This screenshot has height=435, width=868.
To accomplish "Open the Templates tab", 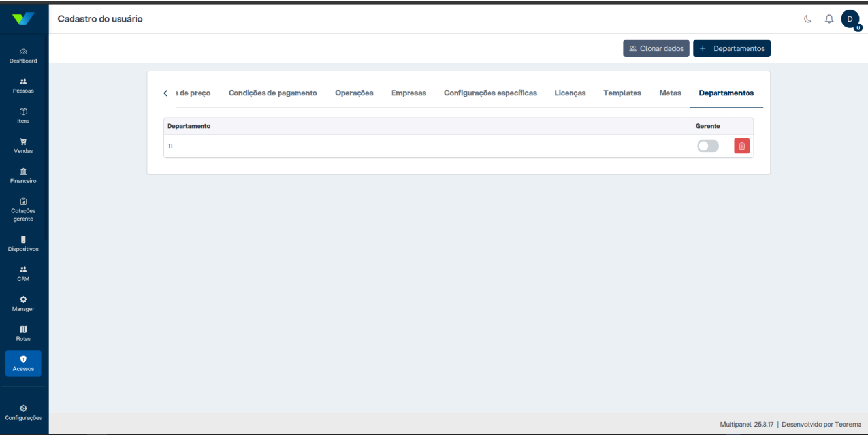I will click(x=622, y=93).
